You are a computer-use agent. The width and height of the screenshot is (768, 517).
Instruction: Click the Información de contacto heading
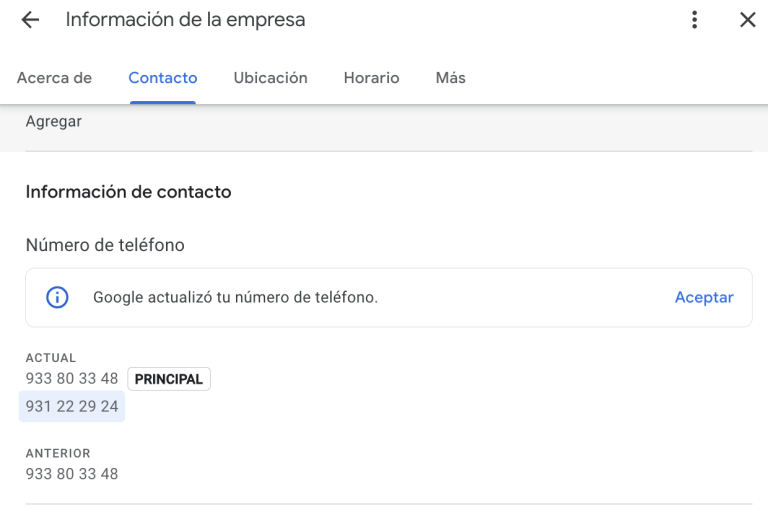click(x=128, y=191)
